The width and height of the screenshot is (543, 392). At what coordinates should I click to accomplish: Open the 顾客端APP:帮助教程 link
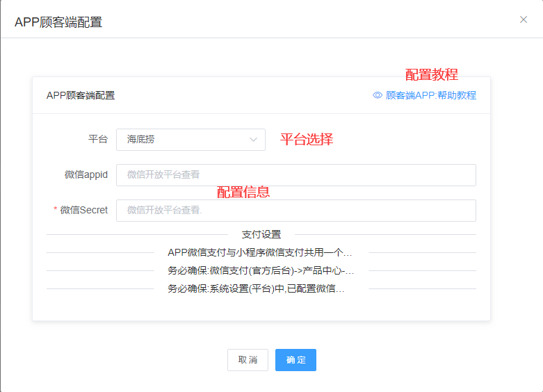pyautogui.click(x=430, y=95)
